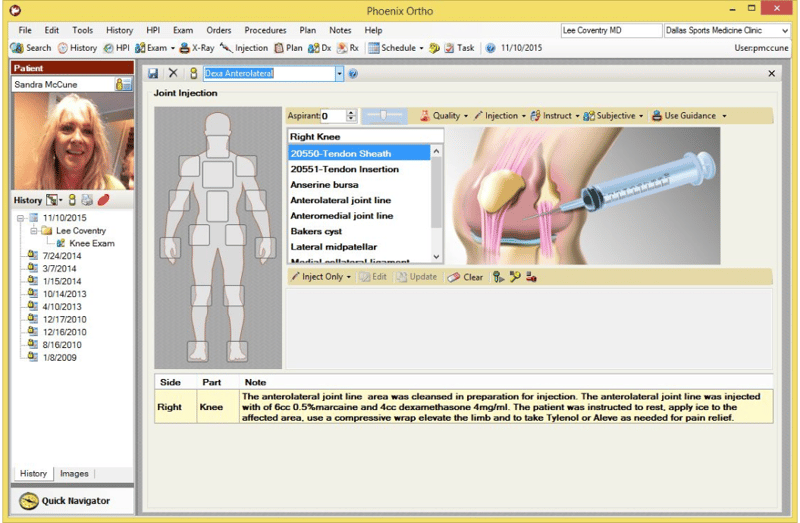800x523 pixels.
Task: Increase the Aspirant value with up arrow
Action: 353,112
